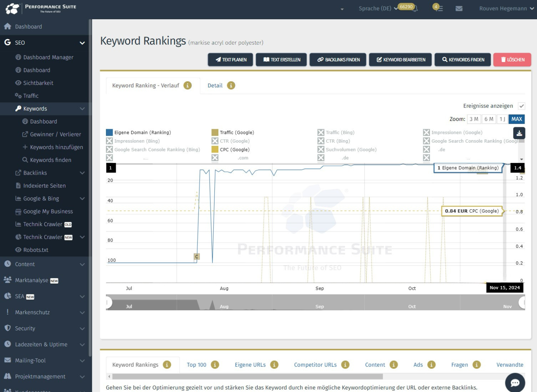Open the Rouven Hegemann user dropdown
537x392 pixels.
(x=506, y=8)
